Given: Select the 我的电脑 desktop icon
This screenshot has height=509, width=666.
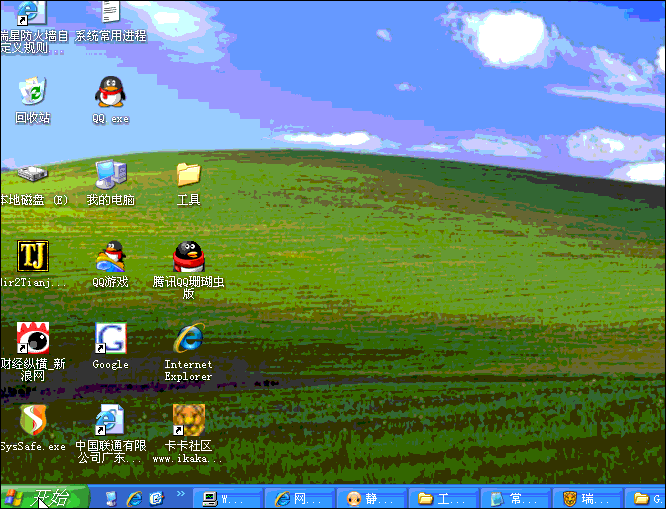Looking at the screenshot, I should tap(111, 174).
